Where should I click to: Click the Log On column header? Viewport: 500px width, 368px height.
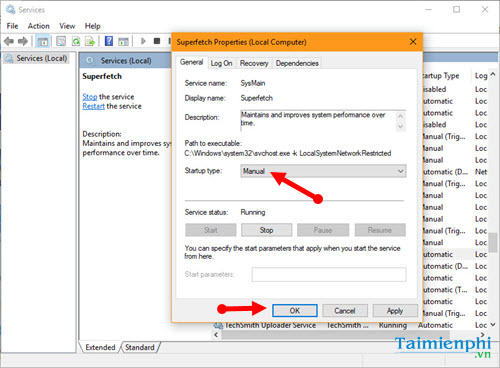(x=481, y=76)
